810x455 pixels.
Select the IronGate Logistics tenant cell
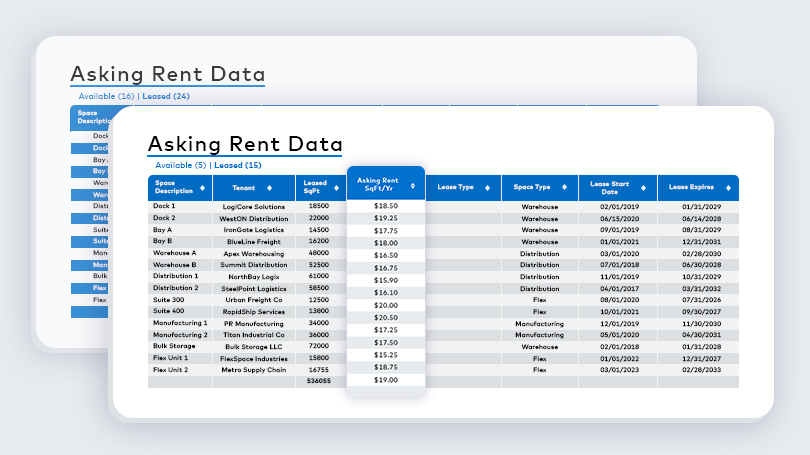tap(254, 230)
